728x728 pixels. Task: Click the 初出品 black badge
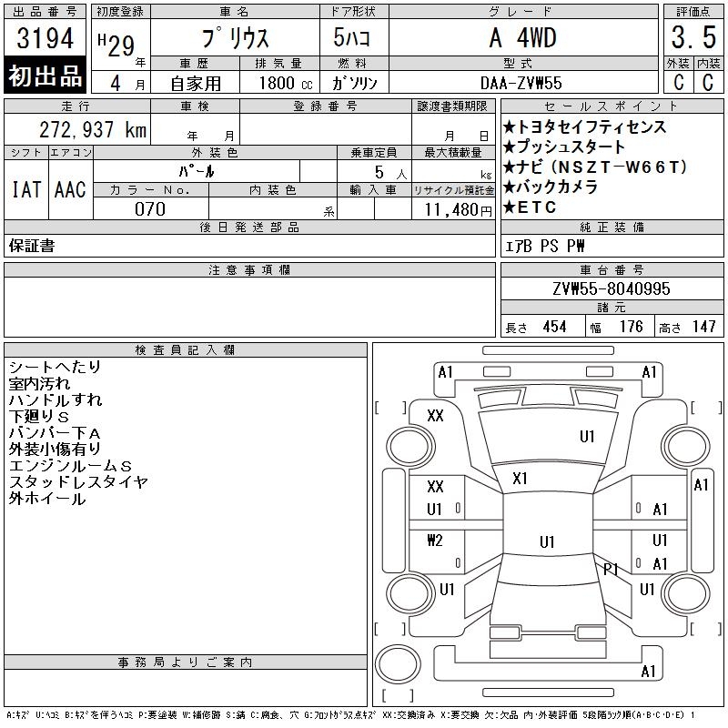coord(45,76)
